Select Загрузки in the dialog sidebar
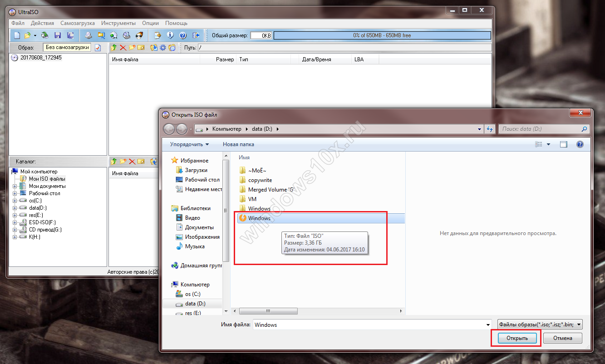 [x=196, y=170]
